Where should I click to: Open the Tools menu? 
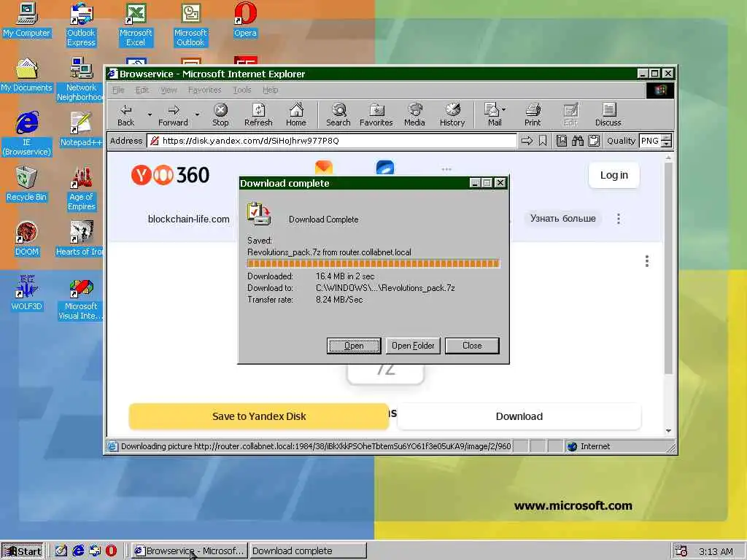pyautogui.click(x=242, y=90)
